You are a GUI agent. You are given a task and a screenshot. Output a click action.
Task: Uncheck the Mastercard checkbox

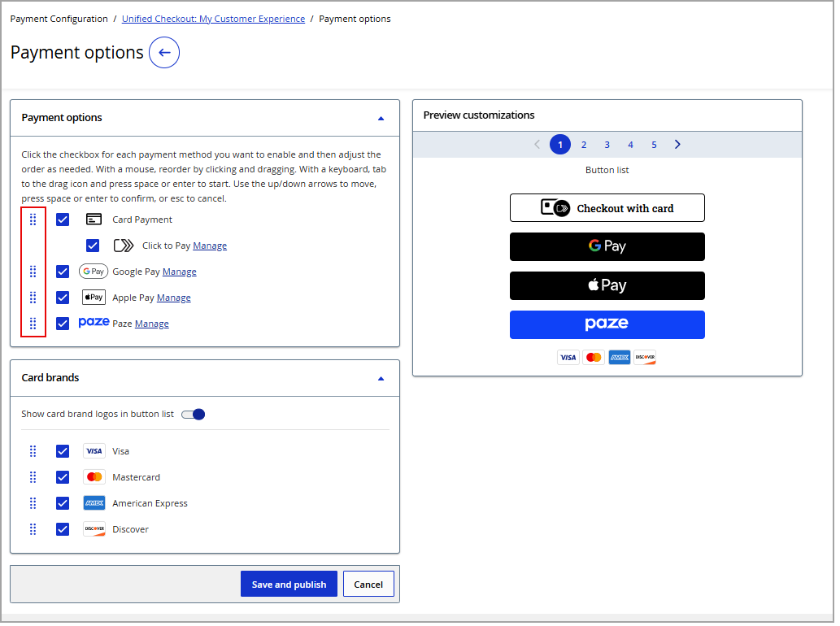(63, 478)
